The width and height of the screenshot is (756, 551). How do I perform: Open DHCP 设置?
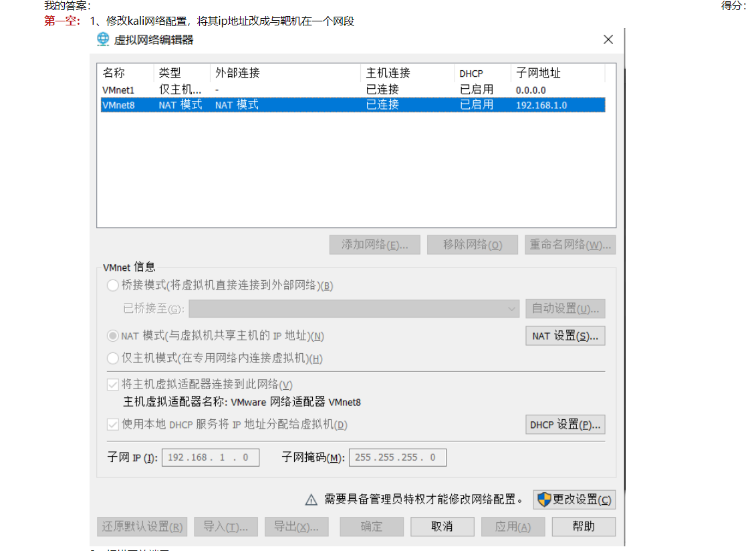(565, 425)
